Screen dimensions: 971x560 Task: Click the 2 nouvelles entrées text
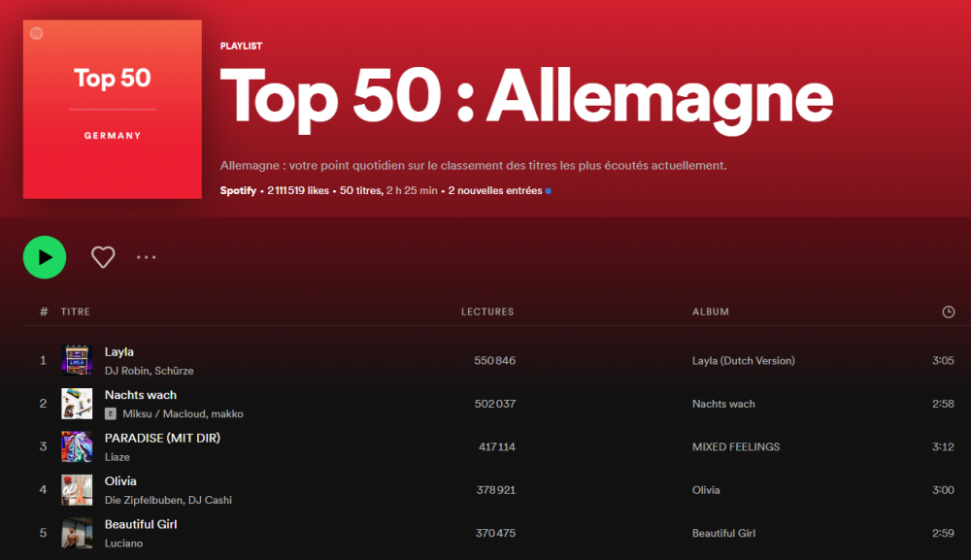[495, 190]
